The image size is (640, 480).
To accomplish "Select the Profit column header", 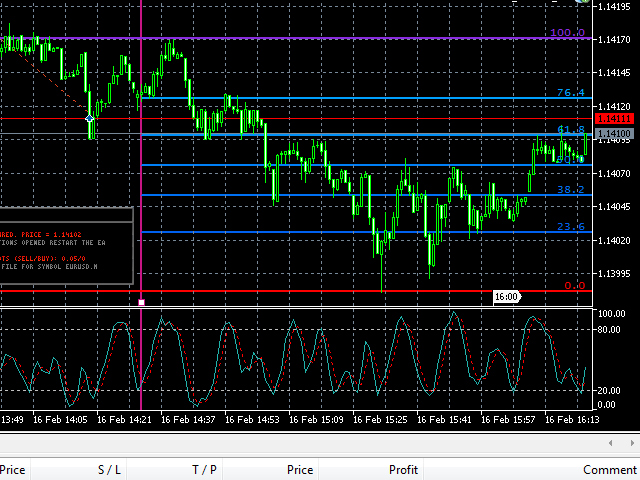I will [403, 470].
